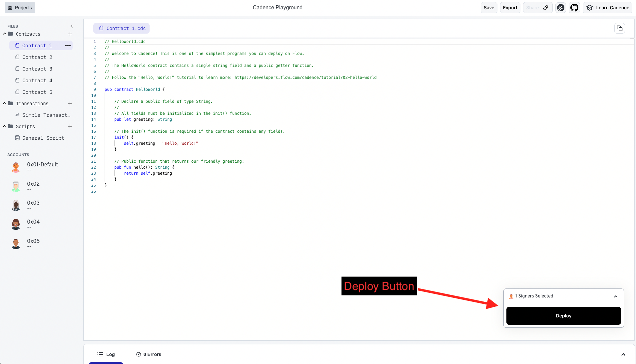The height and width of the screenshot is (364, 636).
Task: Open the hello-world tutorial link
Action: [x=305, y=78]
